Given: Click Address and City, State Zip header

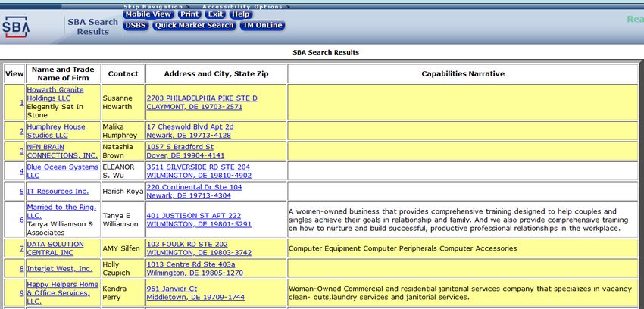Looking at the screenshot, I should coord(216,74).
